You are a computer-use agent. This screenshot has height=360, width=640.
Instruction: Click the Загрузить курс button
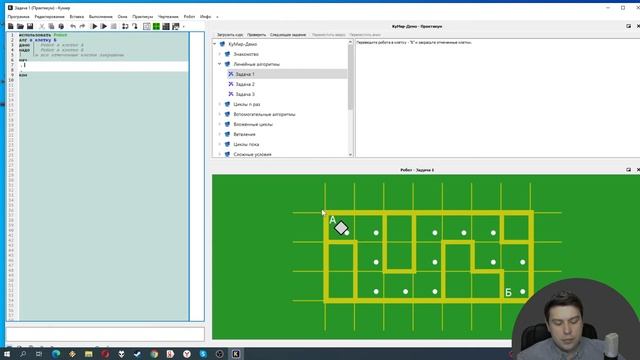pos(230,35)
